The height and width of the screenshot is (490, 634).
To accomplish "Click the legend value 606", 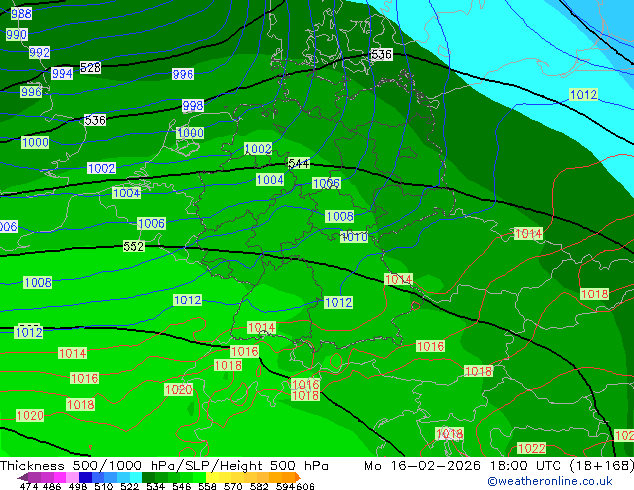I will (304, 486).
